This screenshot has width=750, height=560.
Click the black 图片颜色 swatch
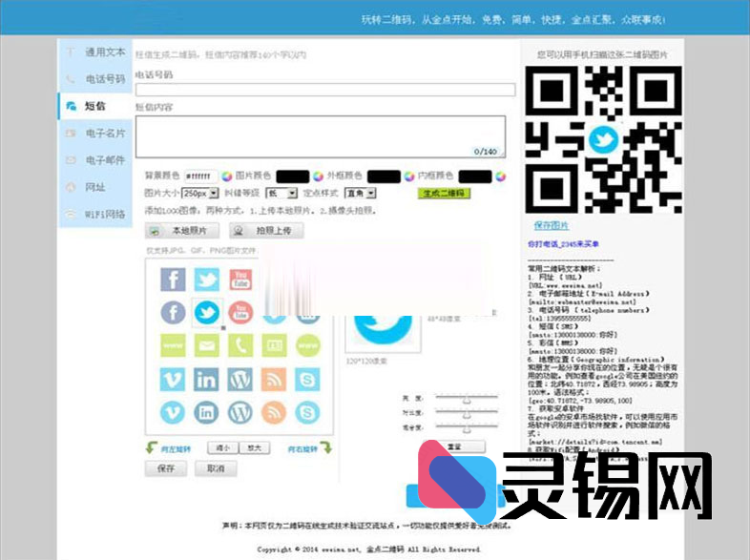(292, 176)
